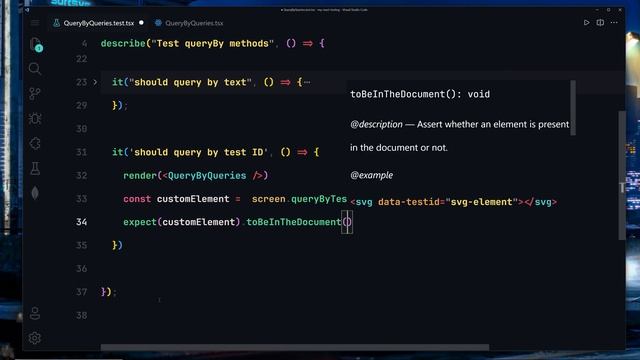Switch to QueryByQueries.tsx tab
This screenshot has height=360, width=640.
click(x=194, y=23)
